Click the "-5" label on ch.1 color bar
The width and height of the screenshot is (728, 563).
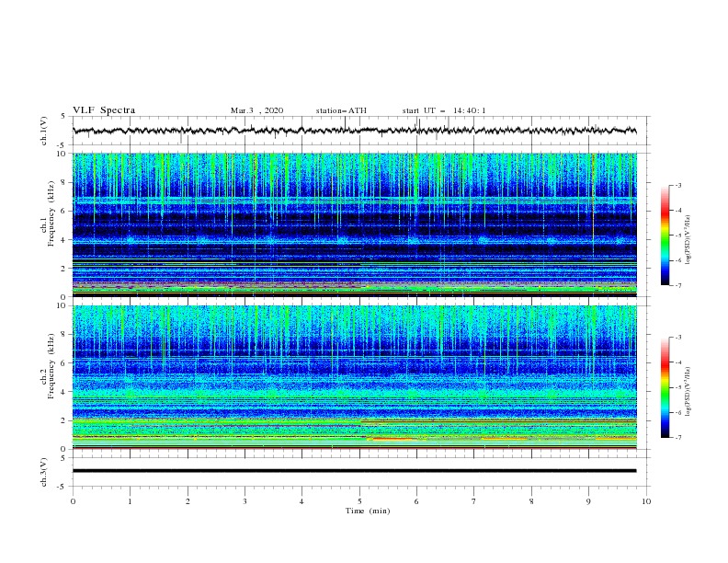pyautogui.click(x=678, y=236)
